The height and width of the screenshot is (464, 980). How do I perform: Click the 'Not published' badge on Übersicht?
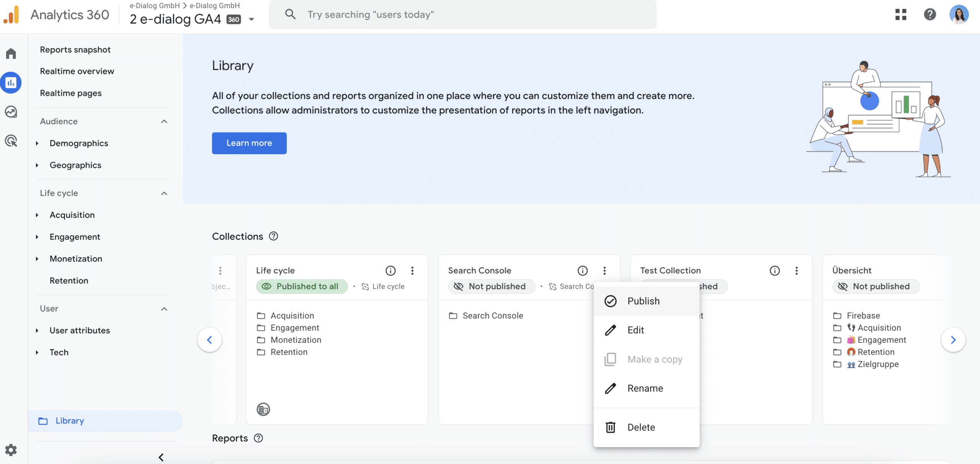[876, 286]
